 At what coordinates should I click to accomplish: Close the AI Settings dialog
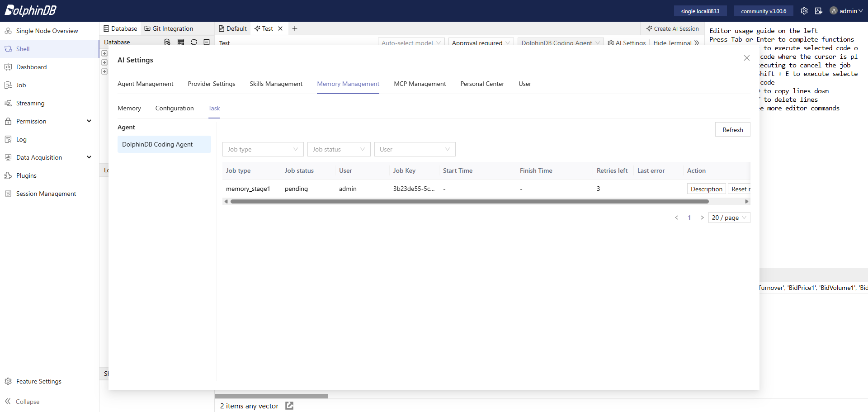coord(747,58)
